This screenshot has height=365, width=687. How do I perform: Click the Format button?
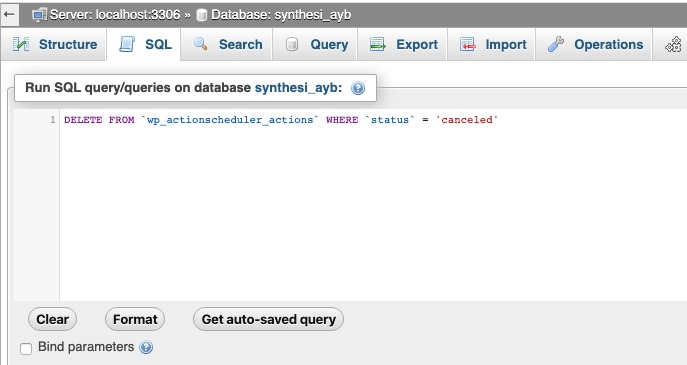[135, 319]
